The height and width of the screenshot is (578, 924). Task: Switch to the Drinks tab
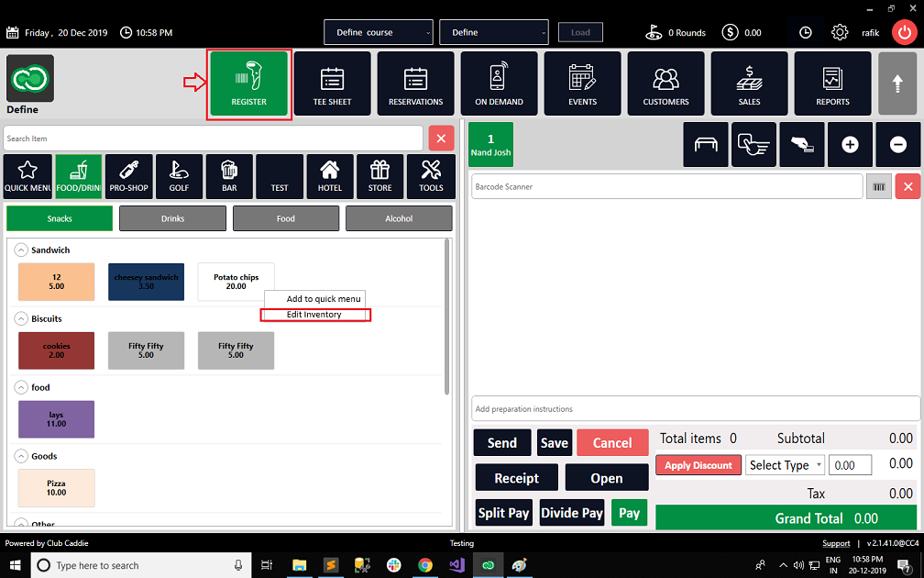point(172,218)
